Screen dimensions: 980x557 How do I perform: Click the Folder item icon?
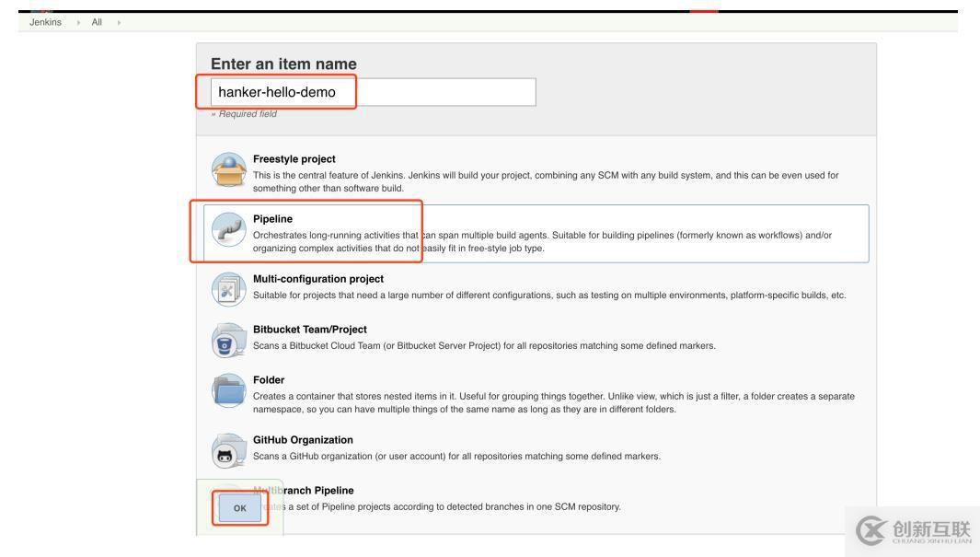point(229,390)
